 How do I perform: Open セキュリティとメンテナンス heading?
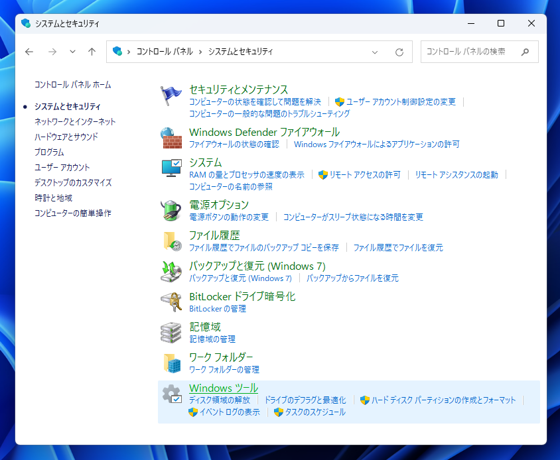click(239, 89)
